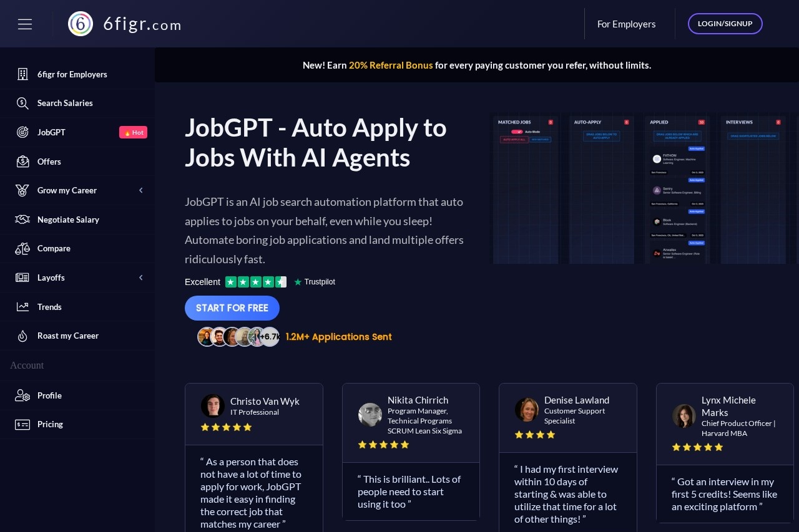
Task: Click the JobGPT target icon
Action: coord(22,132)
